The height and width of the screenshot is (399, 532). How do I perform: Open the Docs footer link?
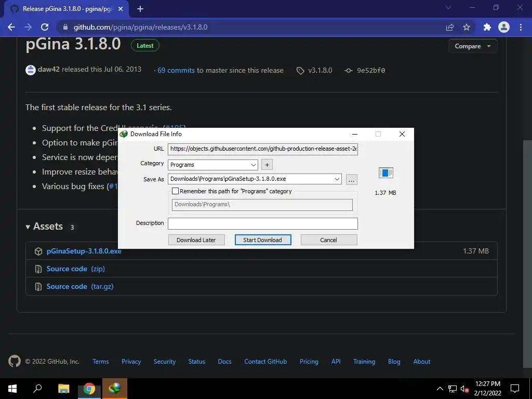(224, 362)
